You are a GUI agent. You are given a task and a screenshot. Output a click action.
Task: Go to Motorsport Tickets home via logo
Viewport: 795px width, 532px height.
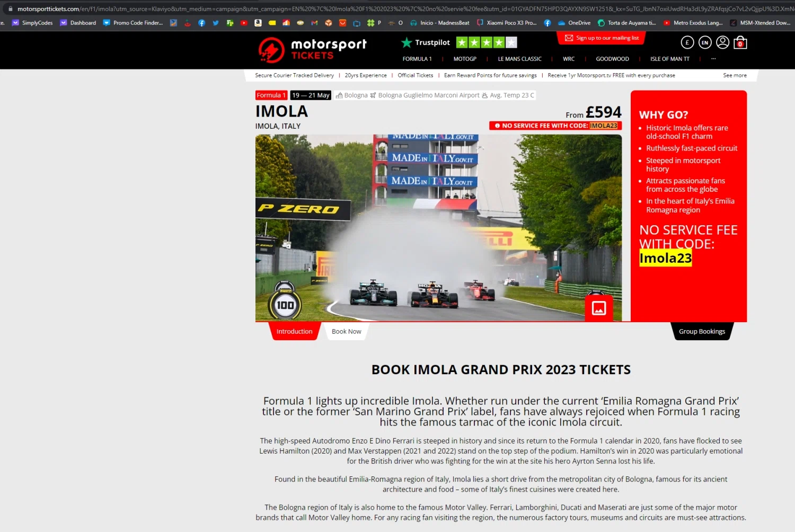313,50
